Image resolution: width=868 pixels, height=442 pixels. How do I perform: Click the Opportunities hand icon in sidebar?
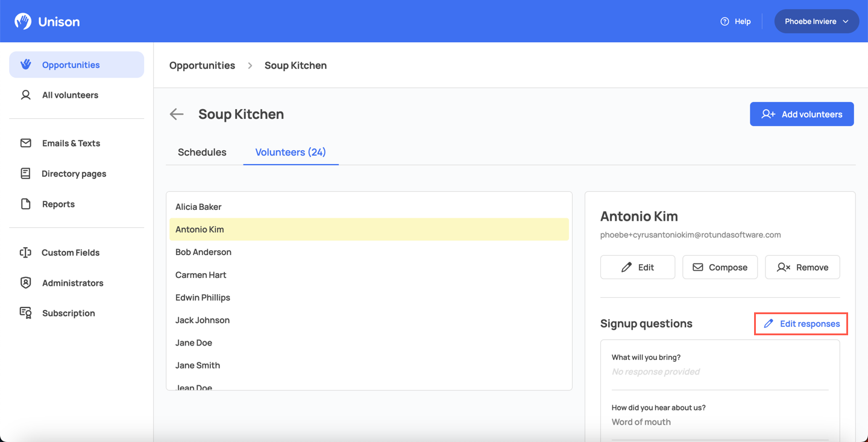coord(25,65)
